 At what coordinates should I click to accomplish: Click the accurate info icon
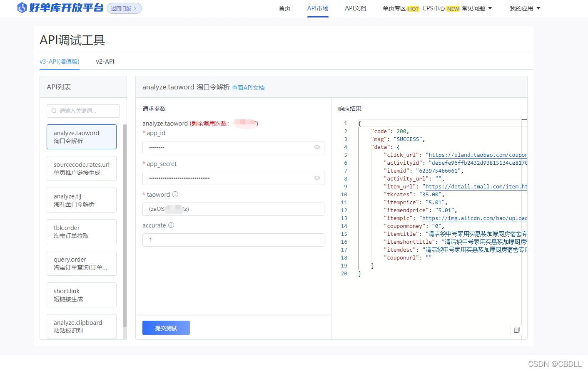point(171,225)
